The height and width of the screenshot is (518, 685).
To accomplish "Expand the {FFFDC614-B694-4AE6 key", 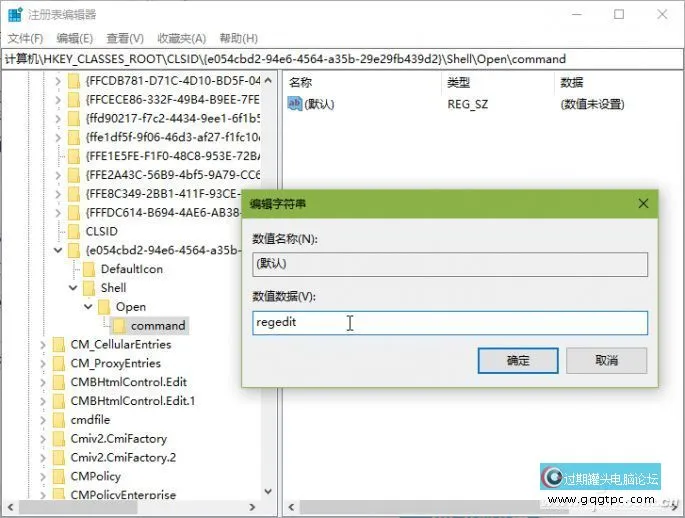I will click(58, 212).
